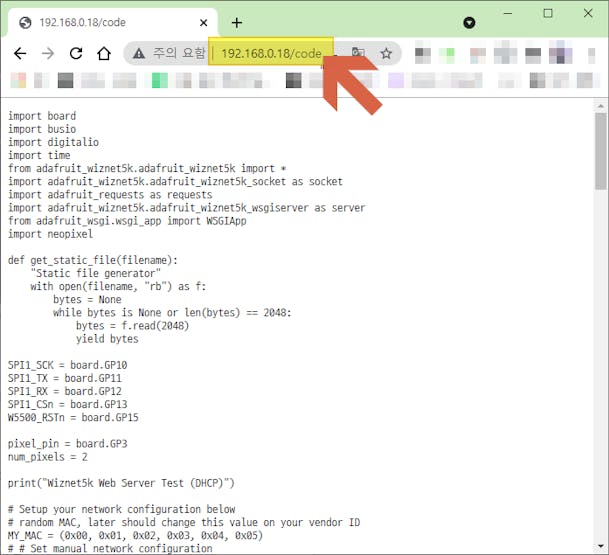The image size is (609, 555).
Task: Click the vertical scrollbar thumb
Action: coord(600,151)
